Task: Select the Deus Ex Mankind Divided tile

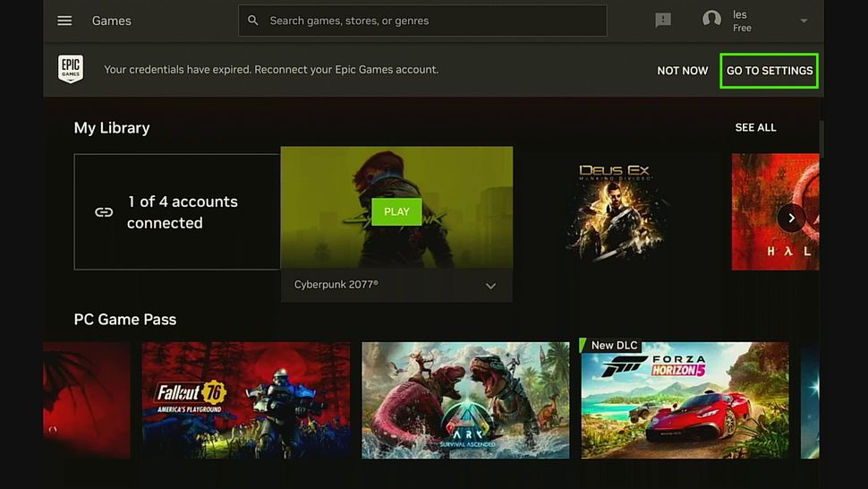Action: pyautogui.click(x=617, y=211)
